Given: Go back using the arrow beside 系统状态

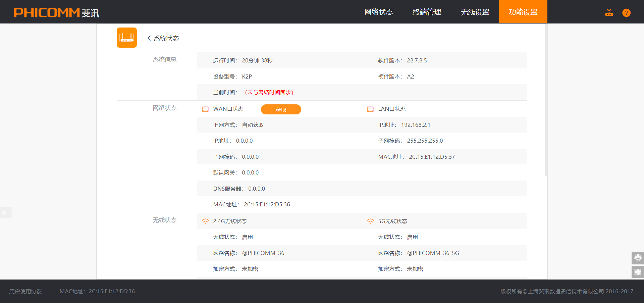Looking at the screenshot, I should (x=149, y=38).
